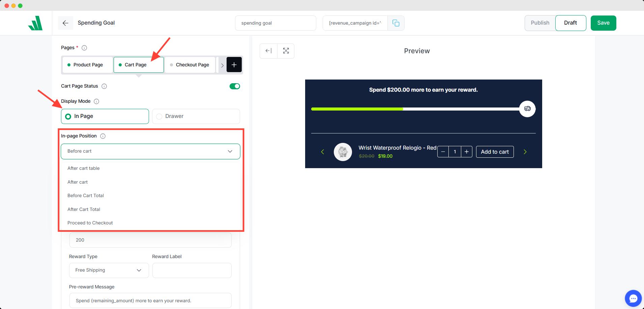Copy the campaign shortcode
Viewport: 644px width, 309px height.
(396, 23)
